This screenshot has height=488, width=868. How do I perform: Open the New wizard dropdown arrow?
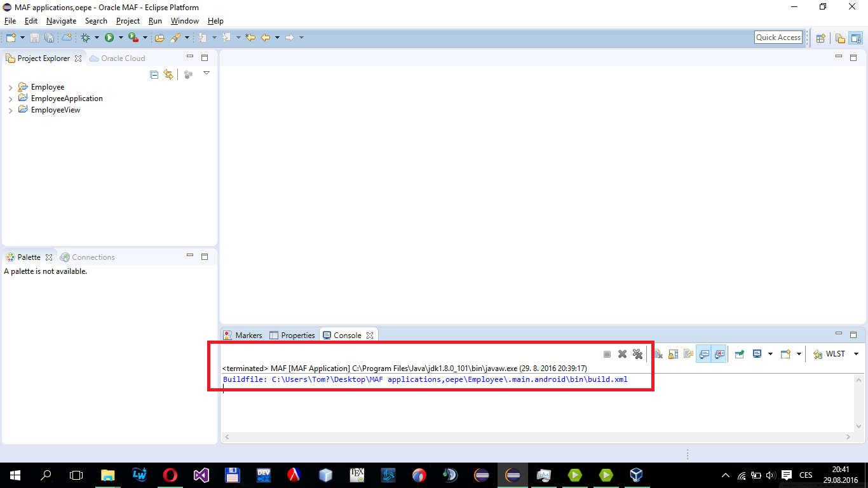click(22, 37)
